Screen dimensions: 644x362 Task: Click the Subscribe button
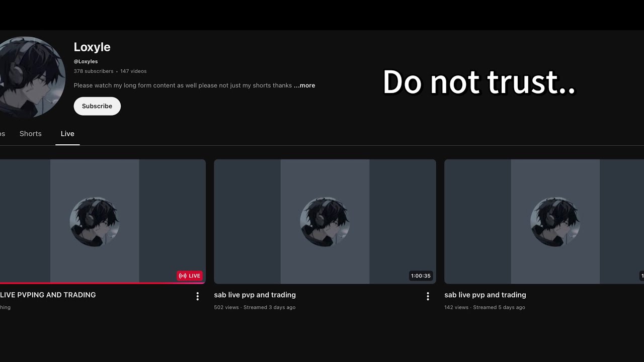97,106
